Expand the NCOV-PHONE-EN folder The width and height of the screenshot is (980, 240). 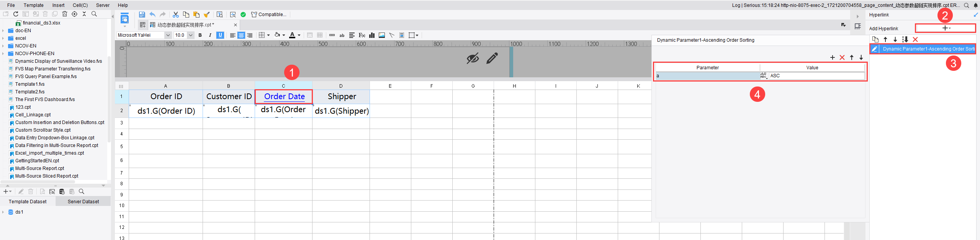(x=3, y=54)
